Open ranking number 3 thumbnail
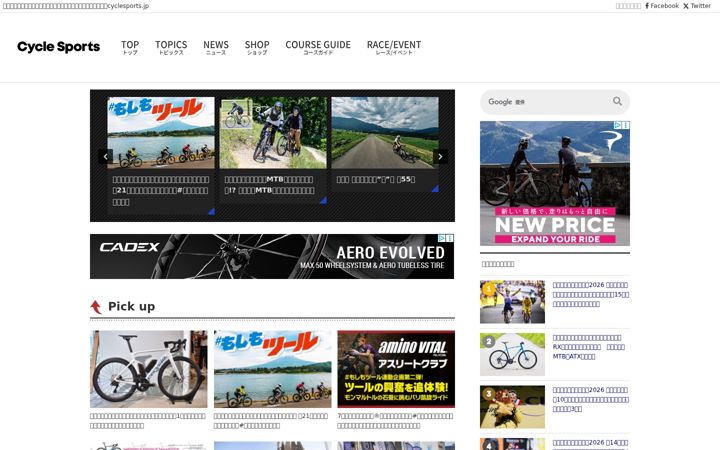Screen dimensions: 720x450 tap(512, 407)
